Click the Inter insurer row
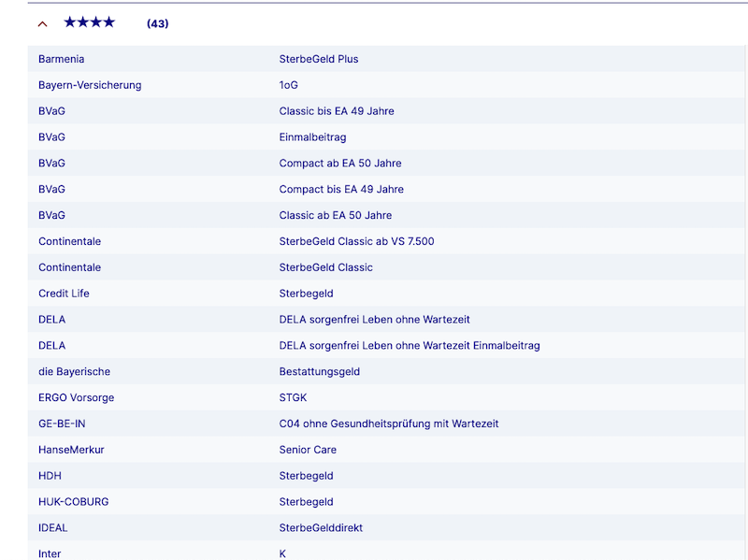The width and height of the screenshot is (748, 560). 386,551
